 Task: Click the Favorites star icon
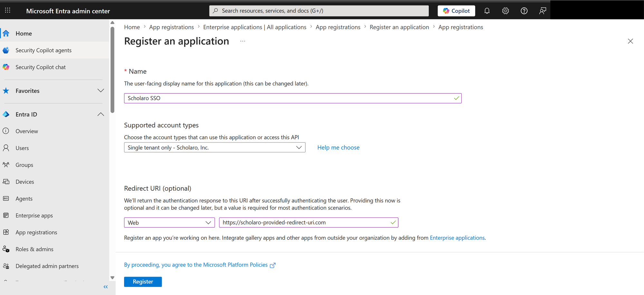pyautogui.click(x=6, y=91)
